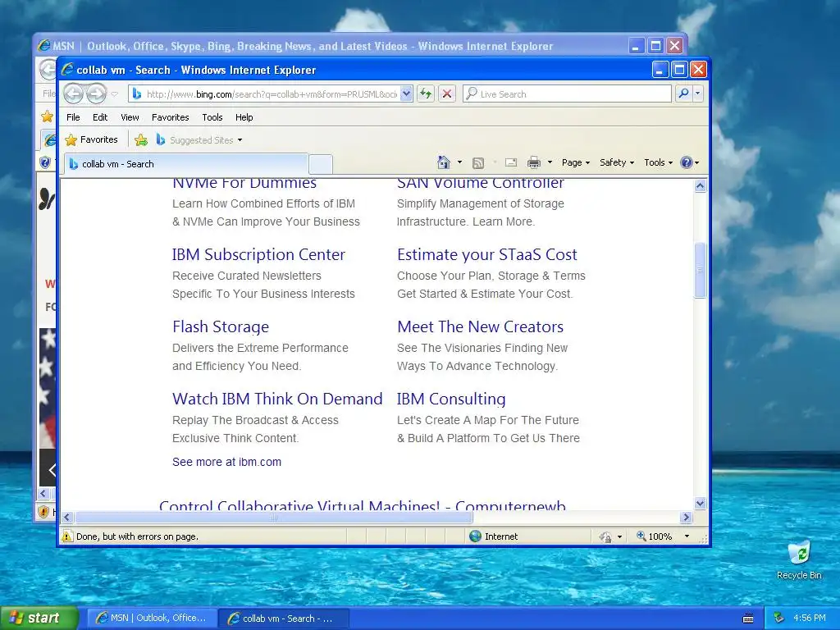Open the IBM Consulting link
This screenshot has height=630, width=840.
(451, 399)
